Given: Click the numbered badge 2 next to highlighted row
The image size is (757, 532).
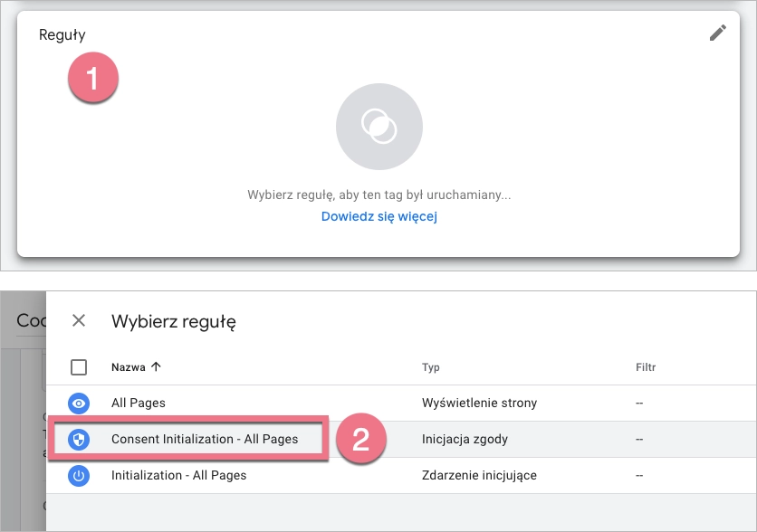Looking at the screenshot, I should click(x=362, y=439).
